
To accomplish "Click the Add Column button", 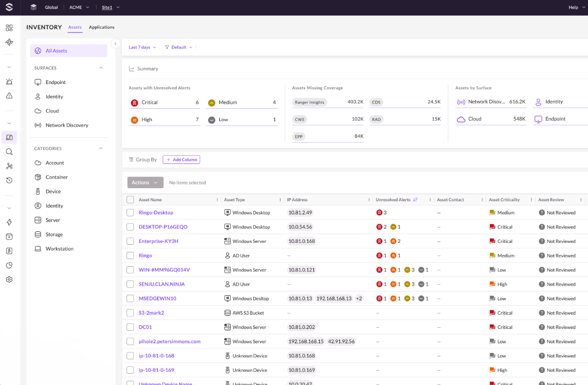I will (x=181, y=160).
